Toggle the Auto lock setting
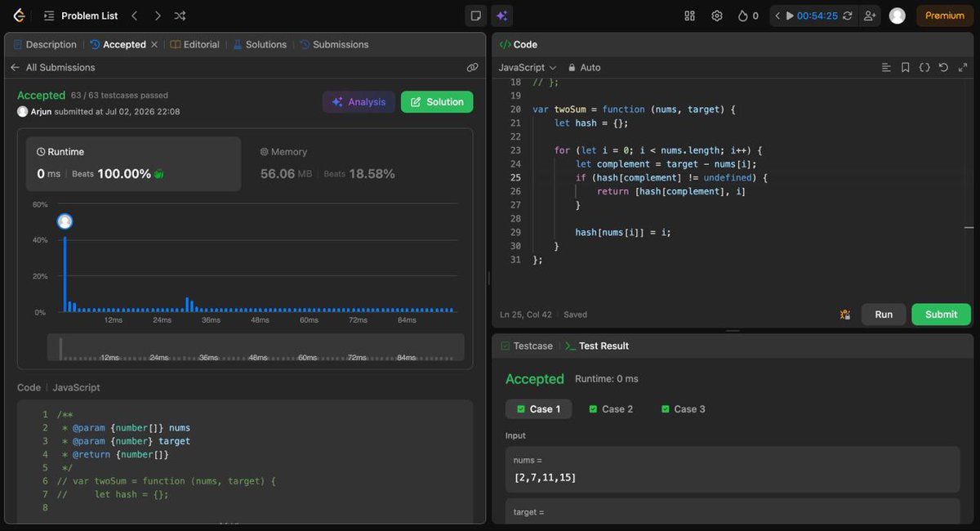The width and height of the screenshot is (980, 531). [584, 67]
